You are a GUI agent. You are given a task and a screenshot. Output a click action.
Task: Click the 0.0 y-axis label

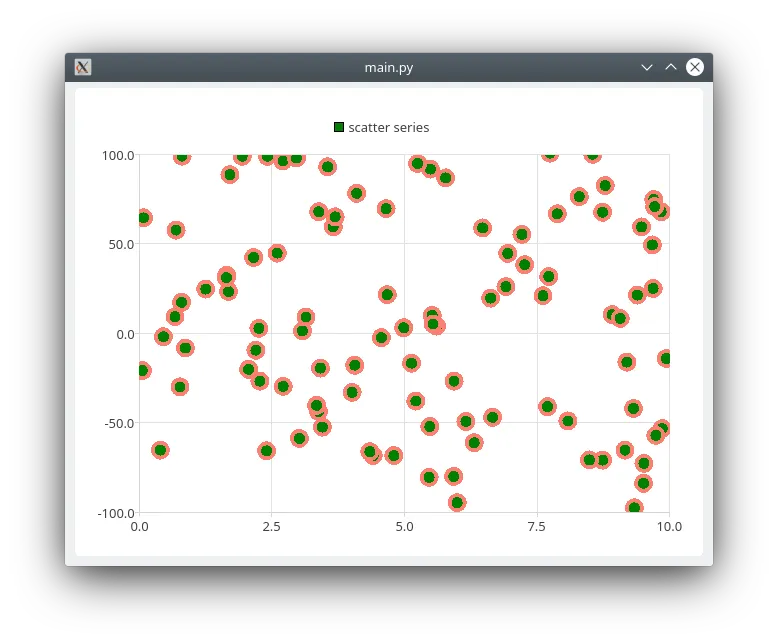coord(126,334)
